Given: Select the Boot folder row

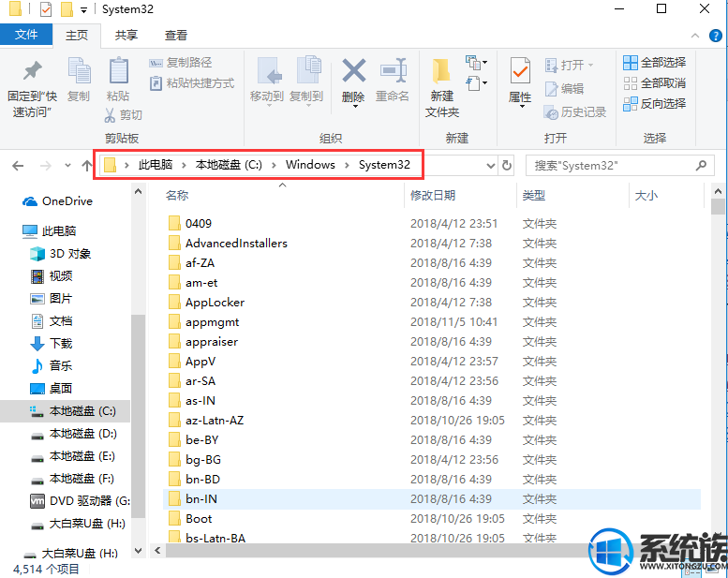Looking at the screenshot, I should [432, 519].
